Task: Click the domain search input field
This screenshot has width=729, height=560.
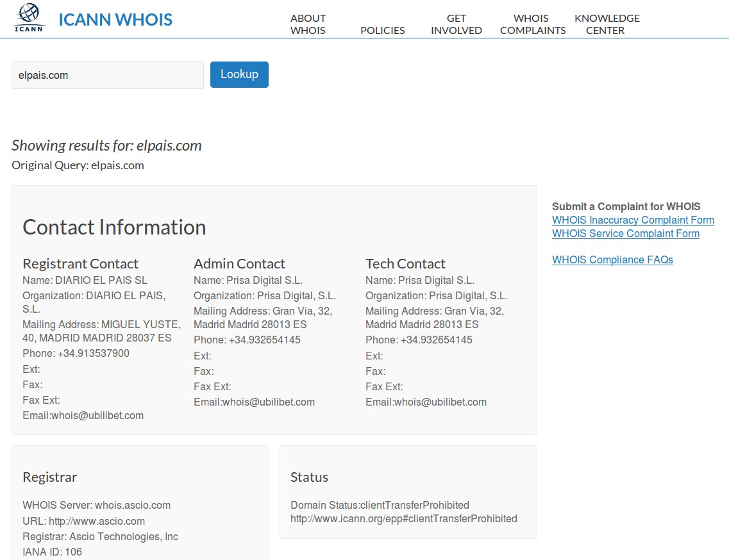Action: tap(107, 75)
